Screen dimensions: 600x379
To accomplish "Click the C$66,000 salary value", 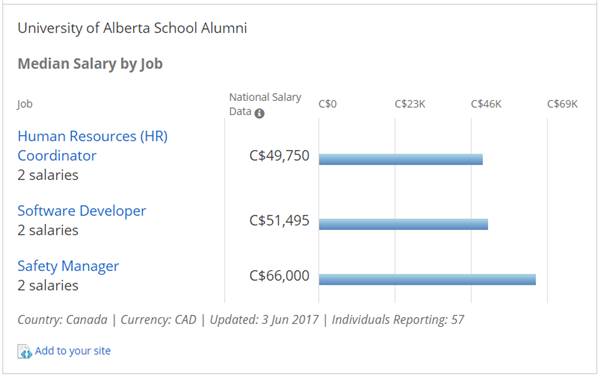I will 279,276.
